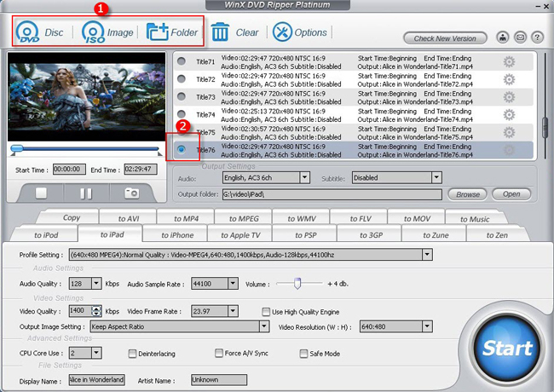554x392 pixels.
Task: Click the preview seek bar handle
Action: [16, 148]
